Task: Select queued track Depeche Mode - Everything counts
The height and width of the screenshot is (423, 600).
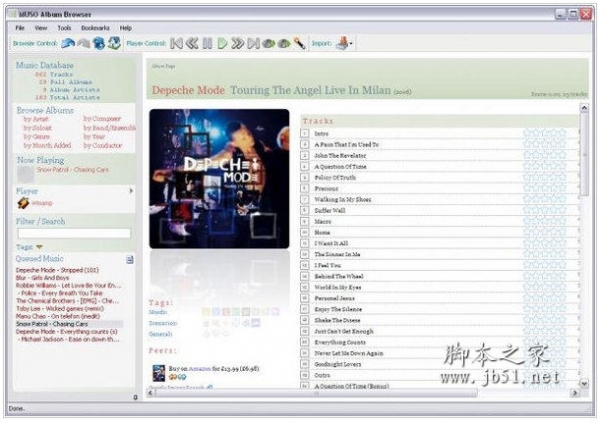Action: (x=67, y=332)
